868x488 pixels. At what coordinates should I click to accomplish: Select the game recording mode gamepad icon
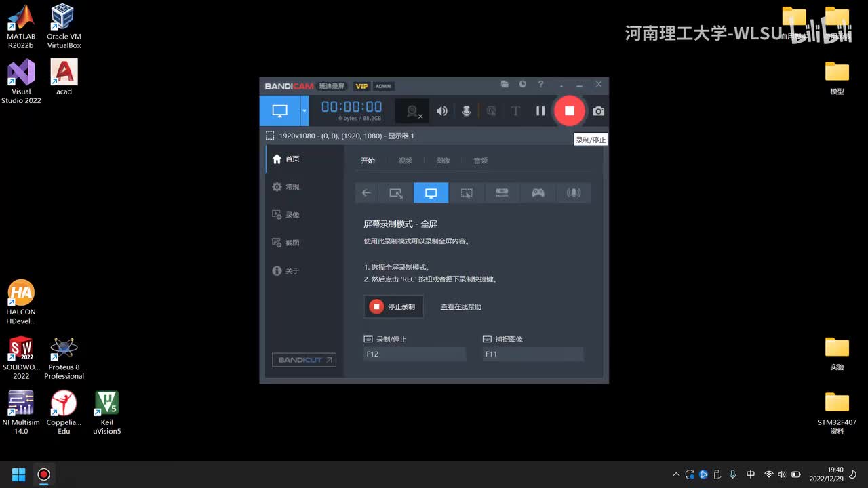click(x=538, y=192)
